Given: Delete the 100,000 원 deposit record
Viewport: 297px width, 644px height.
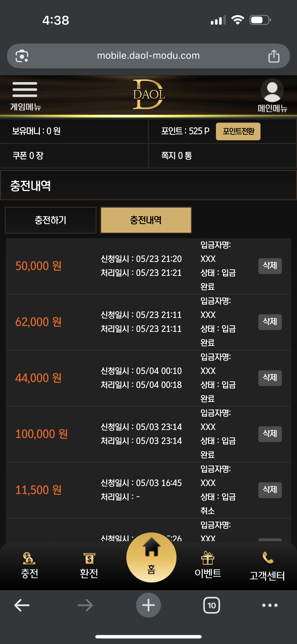Looking at the screenshot, I should pos(270,434).
